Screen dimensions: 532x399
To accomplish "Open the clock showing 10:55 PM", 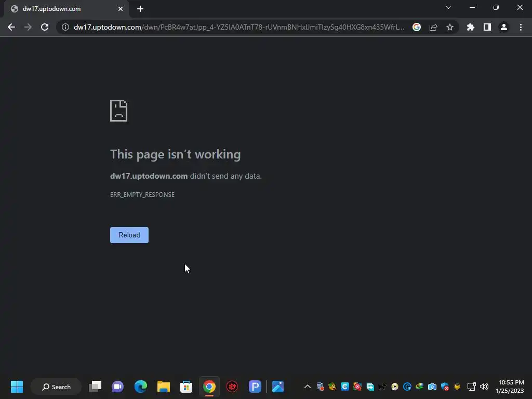I will click(510, 387).
